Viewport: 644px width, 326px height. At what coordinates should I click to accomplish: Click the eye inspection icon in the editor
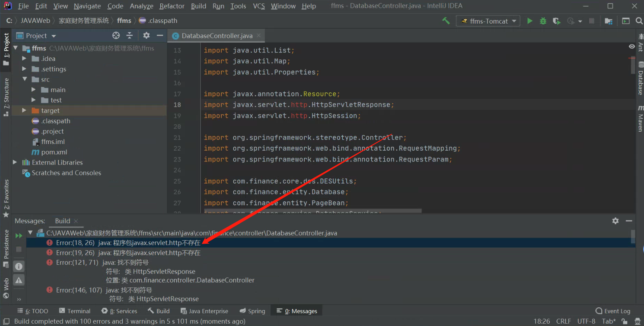[x=632, y=47]
